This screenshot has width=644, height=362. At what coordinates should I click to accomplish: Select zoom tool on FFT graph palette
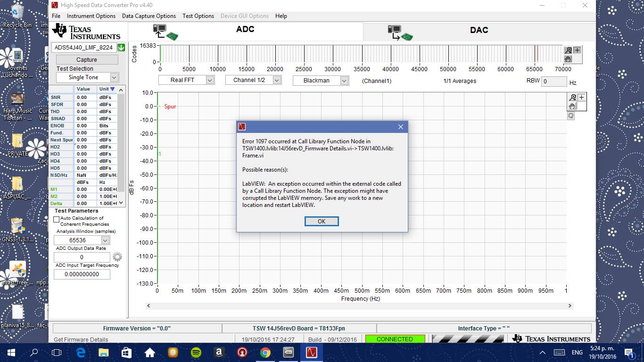(573, 98)
